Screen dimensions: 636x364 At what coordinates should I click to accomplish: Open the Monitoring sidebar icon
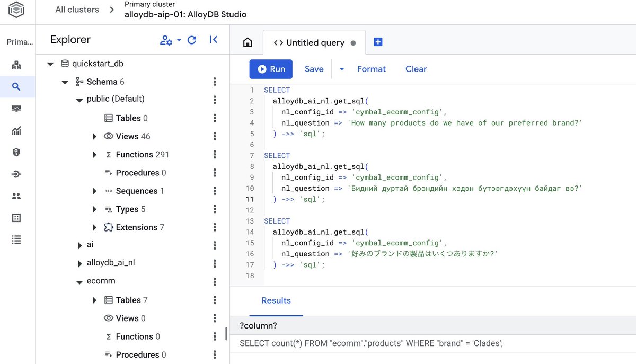16,109
